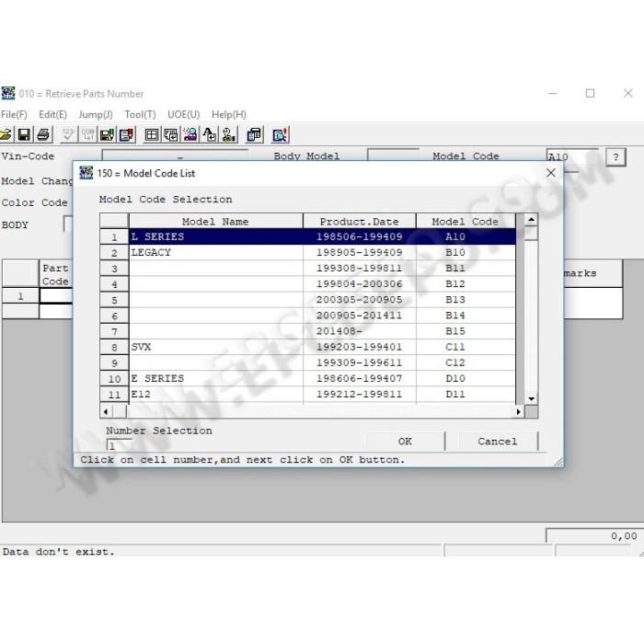Open the Tool(T) menu
The image size is (644, 644).
click(140, 115)
